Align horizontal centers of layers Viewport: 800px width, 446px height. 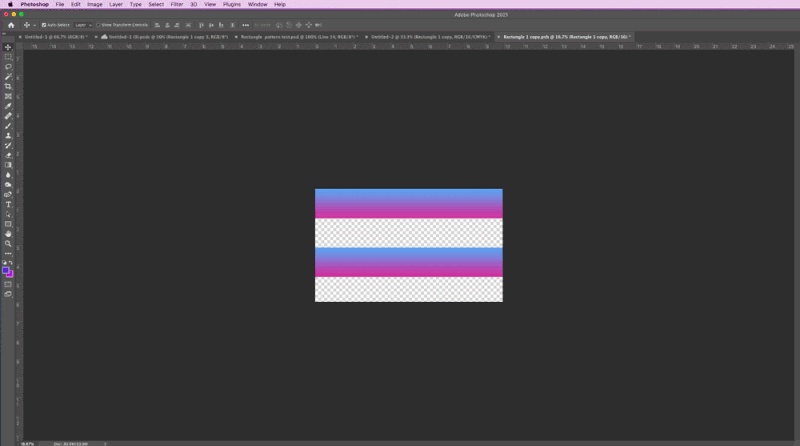point(167,25)
